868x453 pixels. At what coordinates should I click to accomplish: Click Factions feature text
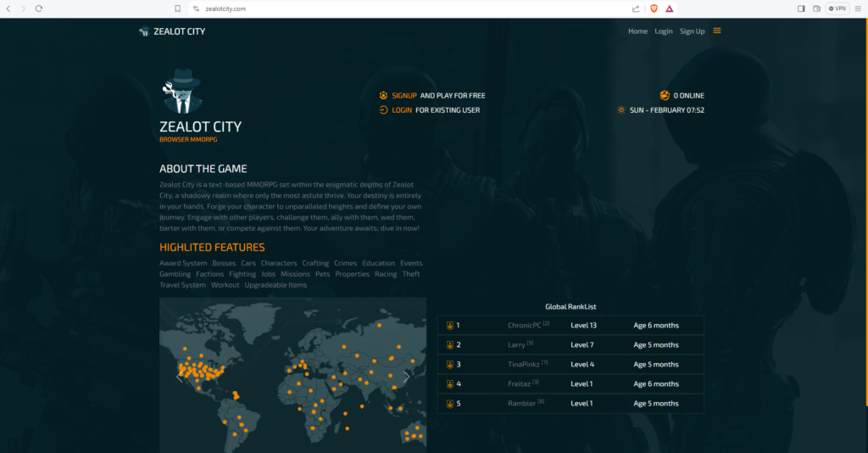click(x=210, y=274)
